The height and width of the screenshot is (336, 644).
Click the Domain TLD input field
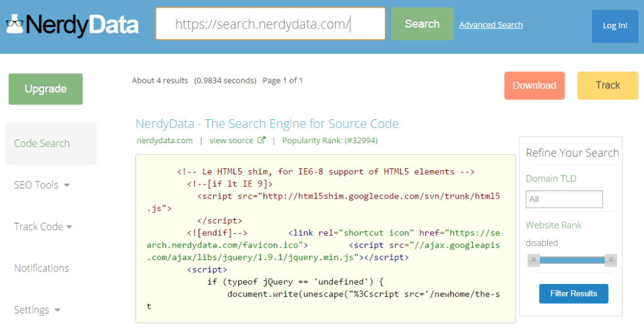[x=564, y=199]
